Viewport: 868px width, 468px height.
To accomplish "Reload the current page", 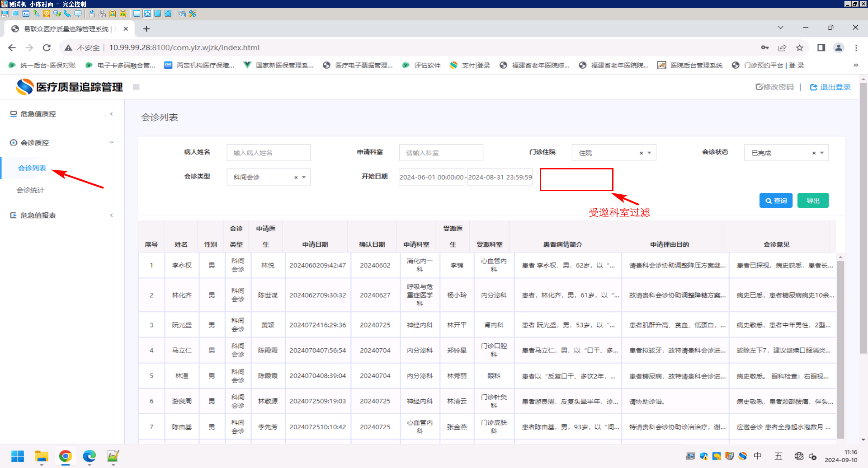I will tap(47, 47).
